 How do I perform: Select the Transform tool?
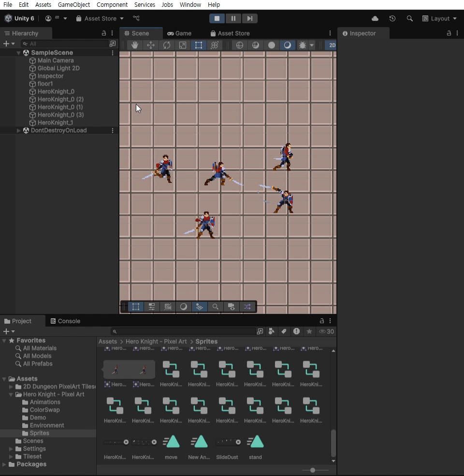point(215,45)
